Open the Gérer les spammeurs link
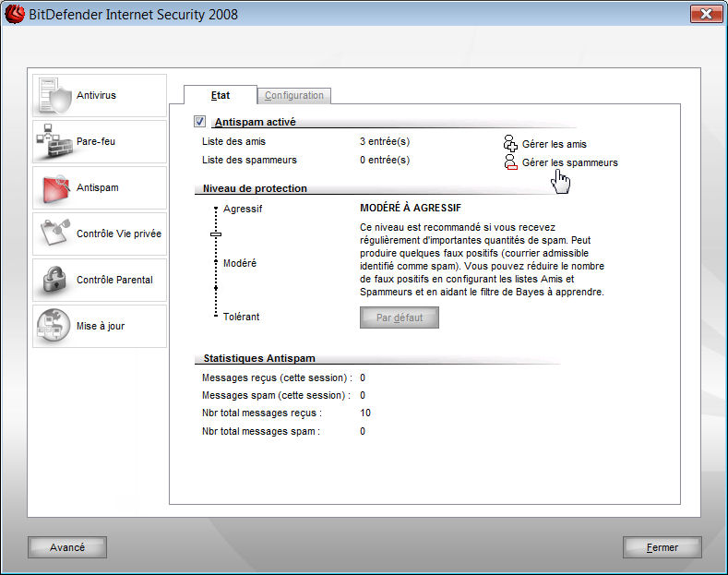The width and height of the screenshot is (728, 575). (x=569, y=162)
